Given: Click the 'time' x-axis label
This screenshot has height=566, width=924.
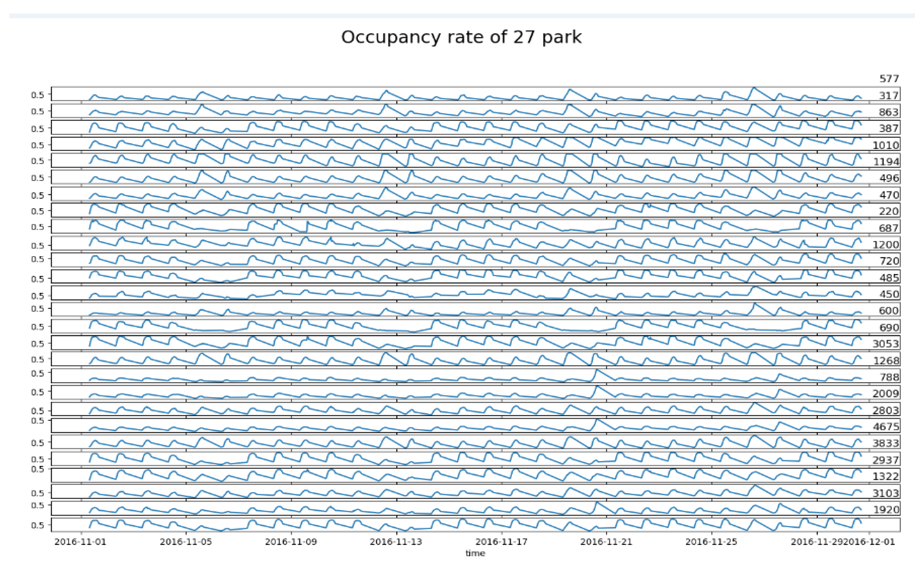Looking at the screenshot, I should click(475, 553).
